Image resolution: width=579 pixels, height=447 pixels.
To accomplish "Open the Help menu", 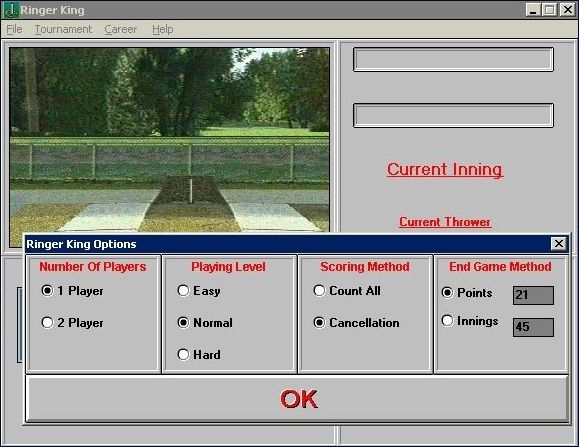I will (x=162, y=29).
